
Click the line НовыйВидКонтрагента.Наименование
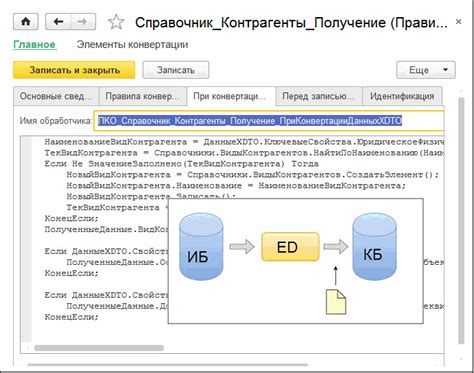(x=236, y=186)
